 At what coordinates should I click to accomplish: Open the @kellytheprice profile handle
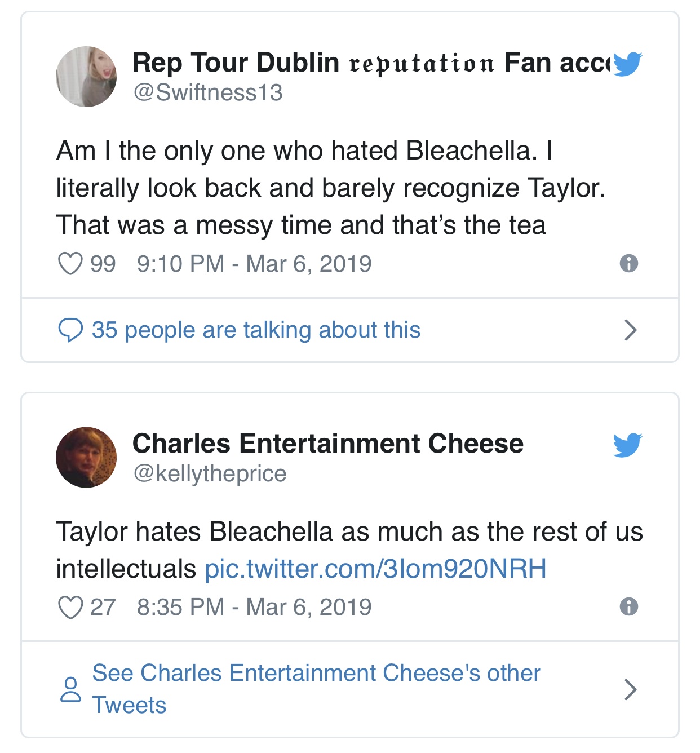(210, 473)
